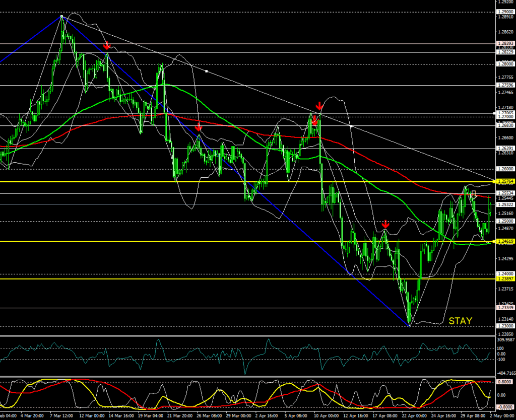This screenshot has height=420, width=516.
Task: Click the red arrow above the 26 Mar candles
Action: click(199, 126)
